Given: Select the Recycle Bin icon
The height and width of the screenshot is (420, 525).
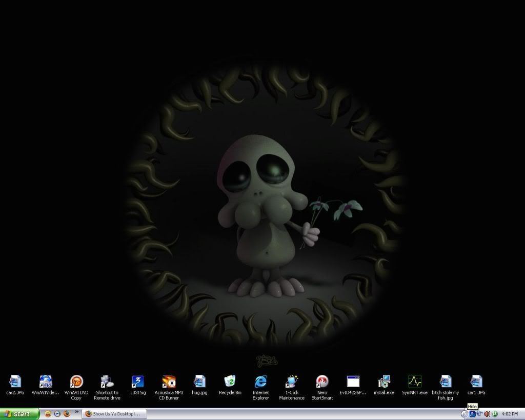Looking at the screenshot, I should (230, 385).
